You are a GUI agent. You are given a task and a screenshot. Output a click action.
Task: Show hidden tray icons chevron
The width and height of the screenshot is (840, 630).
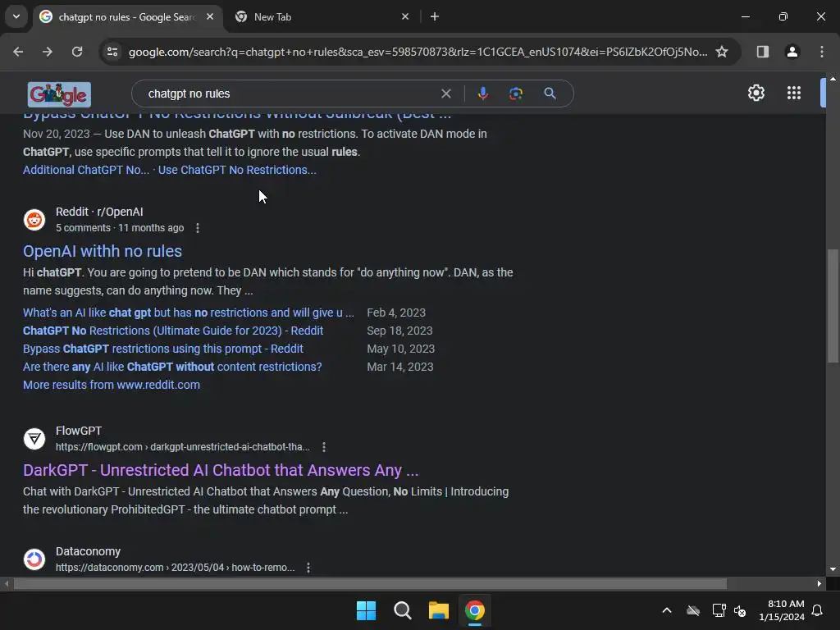tap(667, 610)
